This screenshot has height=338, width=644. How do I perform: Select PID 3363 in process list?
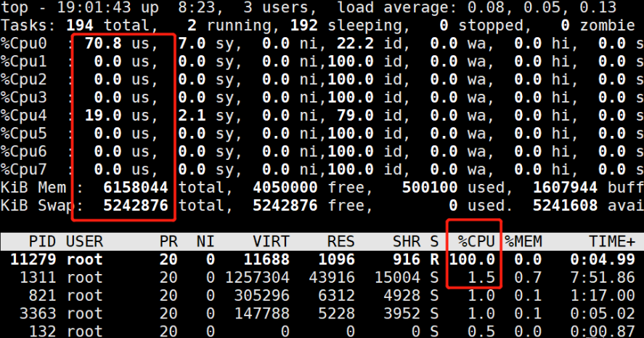click(38, 314)
